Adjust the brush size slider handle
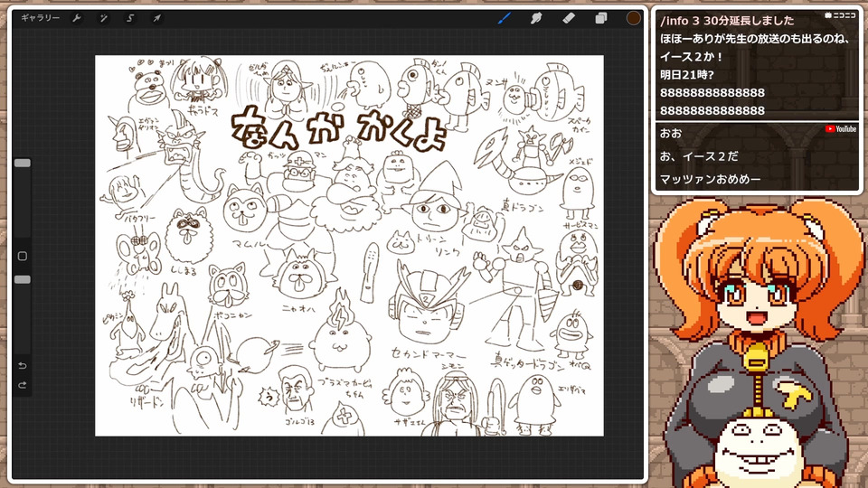This screenshot has height=488, width=868. point(23,163)
